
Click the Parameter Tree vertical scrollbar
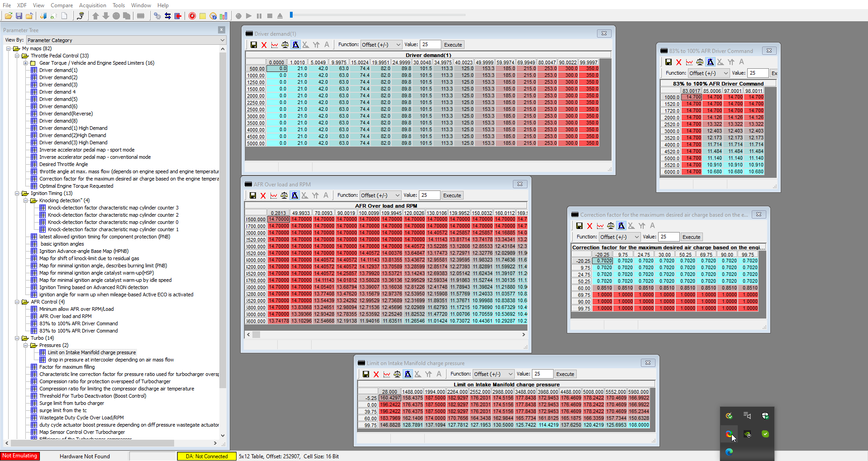point(223,242)
